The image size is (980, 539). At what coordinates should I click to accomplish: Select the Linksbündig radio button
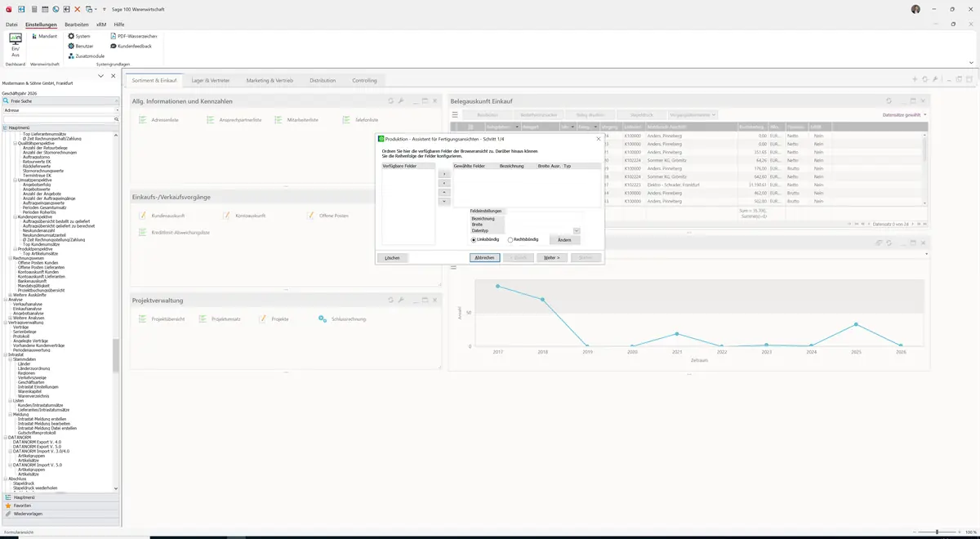pos(474,240)
